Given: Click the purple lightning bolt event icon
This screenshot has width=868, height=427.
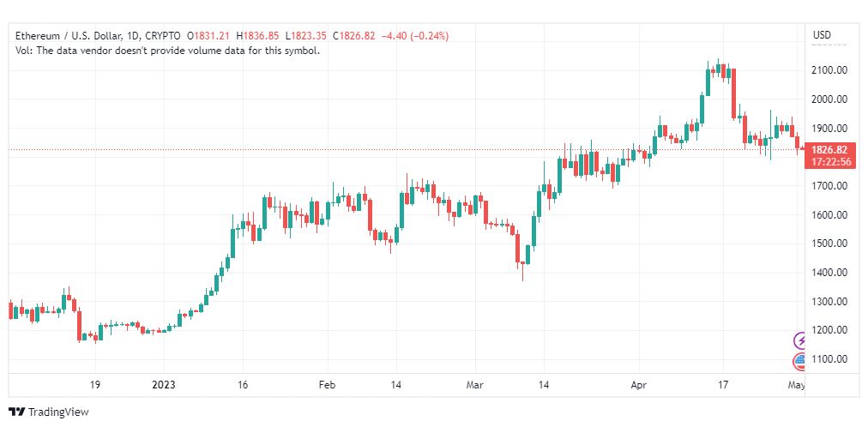Looking at the screenshot, I should (x=800, y=340).
